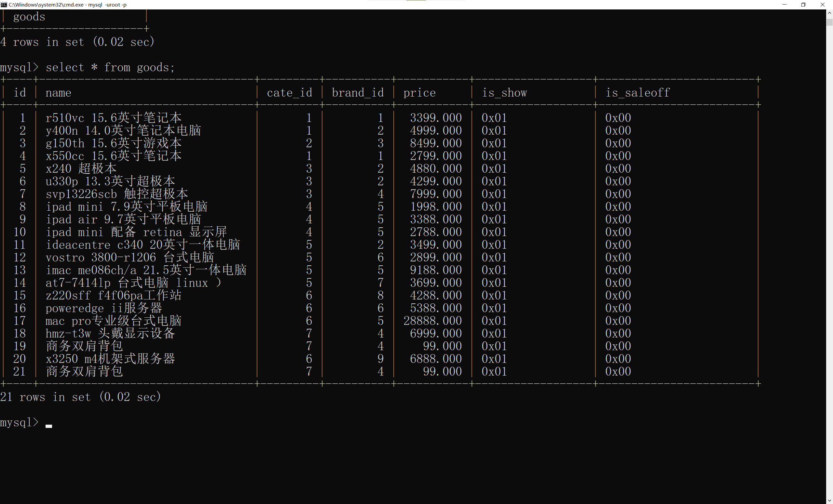Click the 'is_show' column header
Screen dimensions: 833x504
pos(504,93)
